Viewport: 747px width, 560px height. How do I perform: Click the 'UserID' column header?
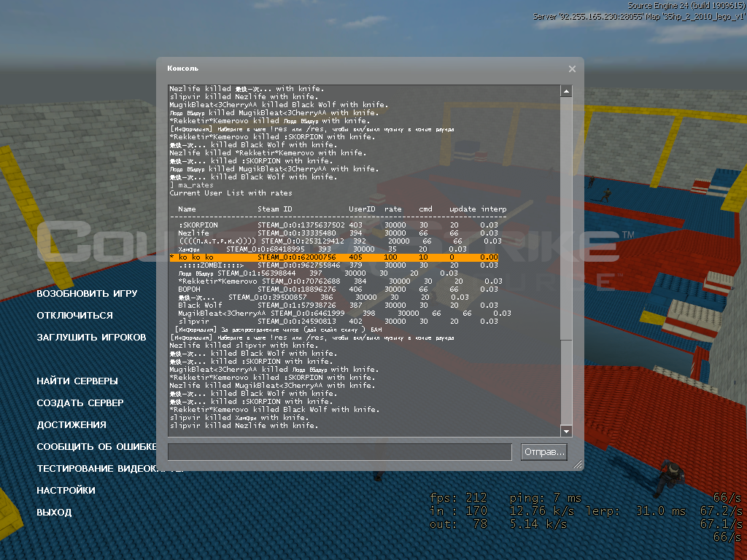point(362,209)
